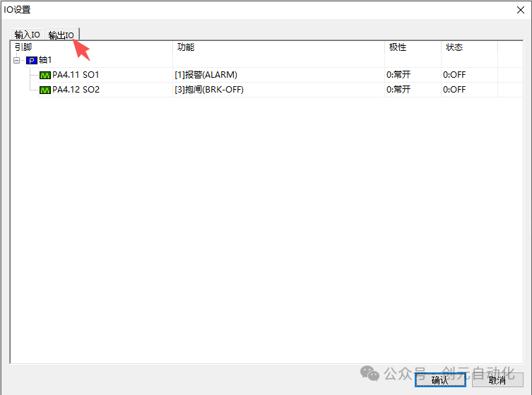The height and width of the screenshot is (395, 532).
Task: Confirm settings with the 确认 button
Action: click(440, 379)
